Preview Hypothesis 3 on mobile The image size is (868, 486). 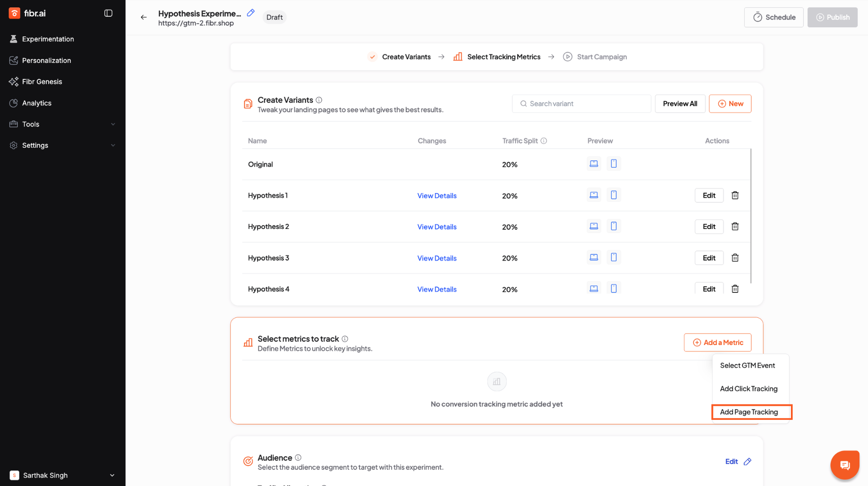click(614, 258)
